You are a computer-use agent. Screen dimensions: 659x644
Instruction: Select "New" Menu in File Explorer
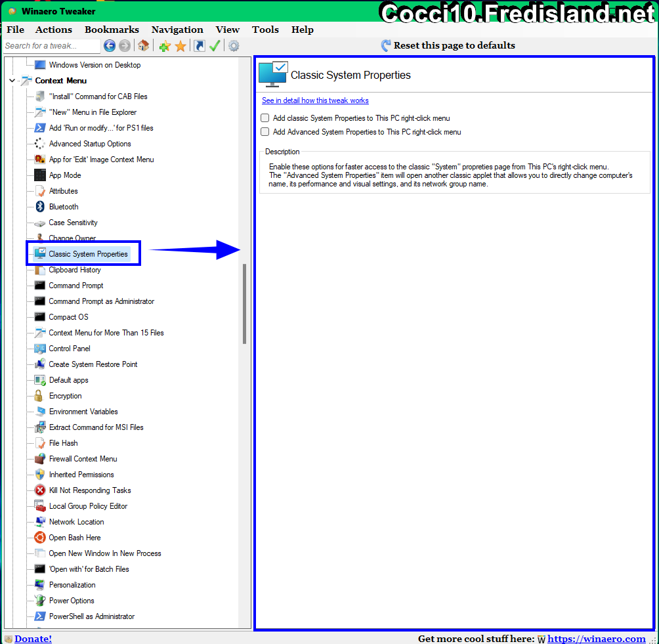[x=93, y=112]
